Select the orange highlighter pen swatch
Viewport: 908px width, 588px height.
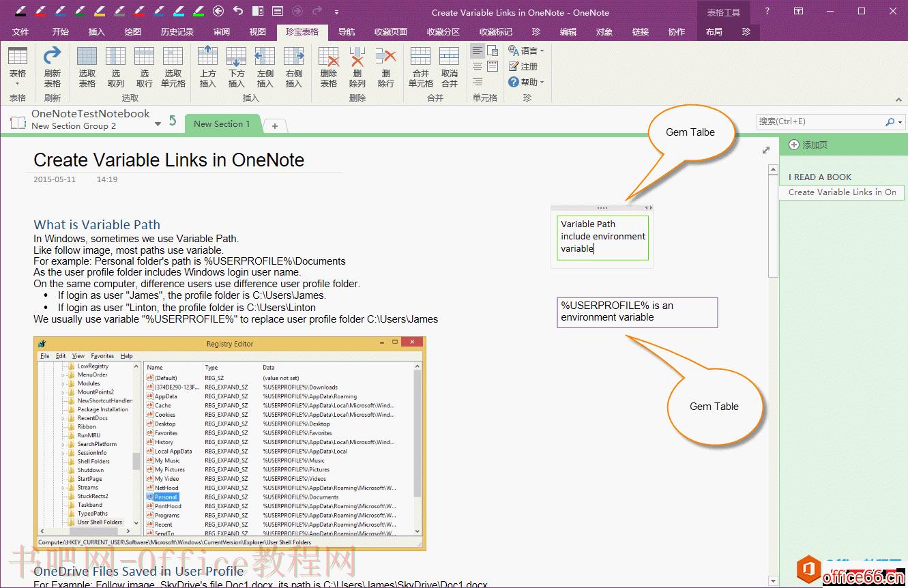point(100,11)
